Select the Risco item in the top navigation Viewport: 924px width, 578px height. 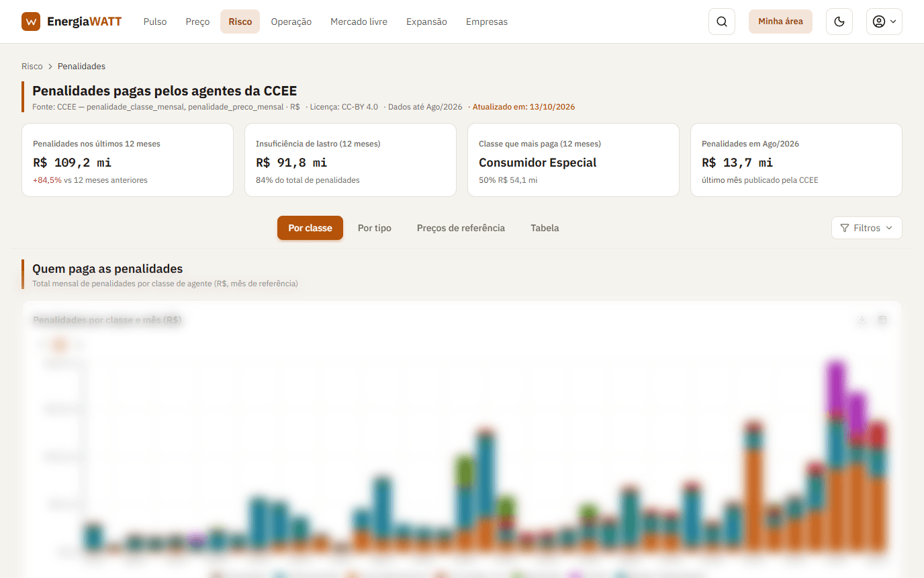click(x=240, y=22)
